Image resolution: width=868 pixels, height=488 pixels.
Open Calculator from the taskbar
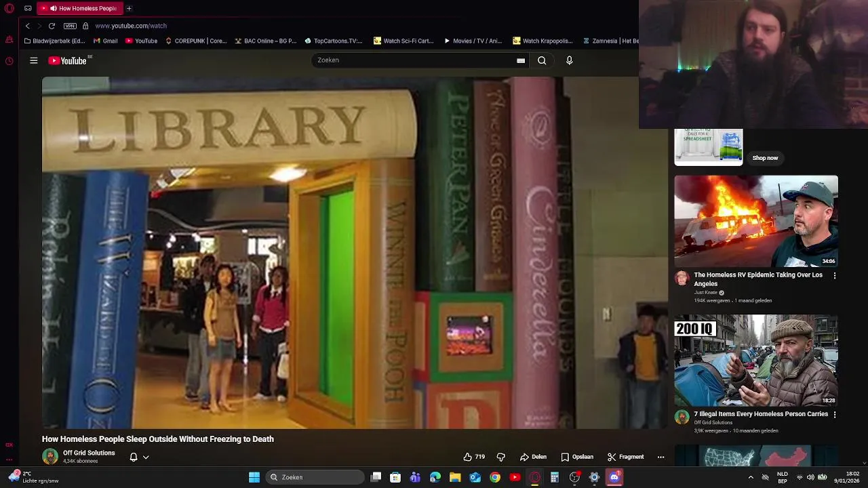coord(555,477)
